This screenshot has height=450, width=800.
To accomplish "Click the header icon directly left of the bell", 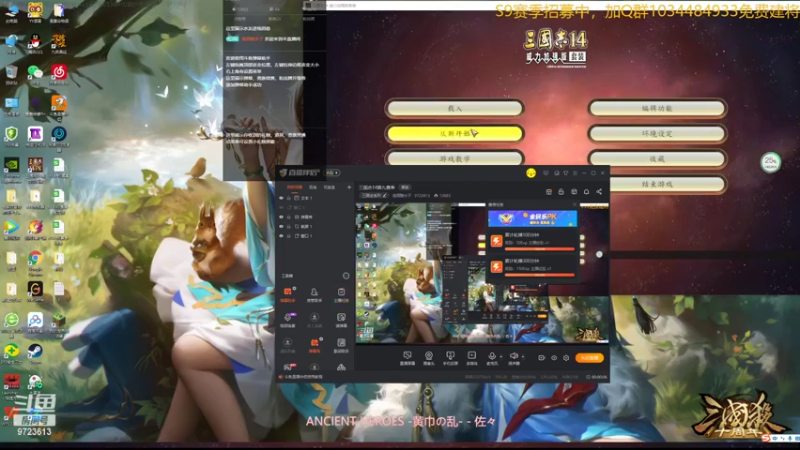I will point(574,191).
